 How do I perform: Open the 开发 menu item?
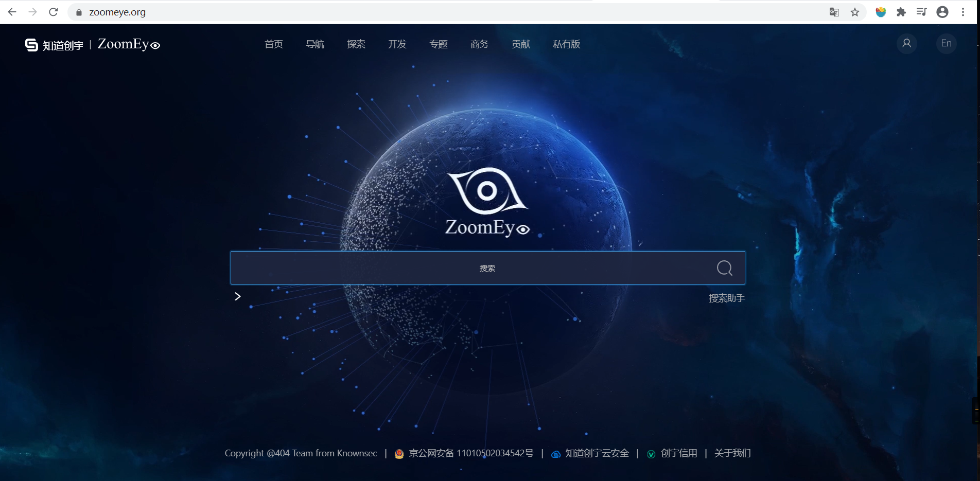pyautogui.click(x=397, y=44)
